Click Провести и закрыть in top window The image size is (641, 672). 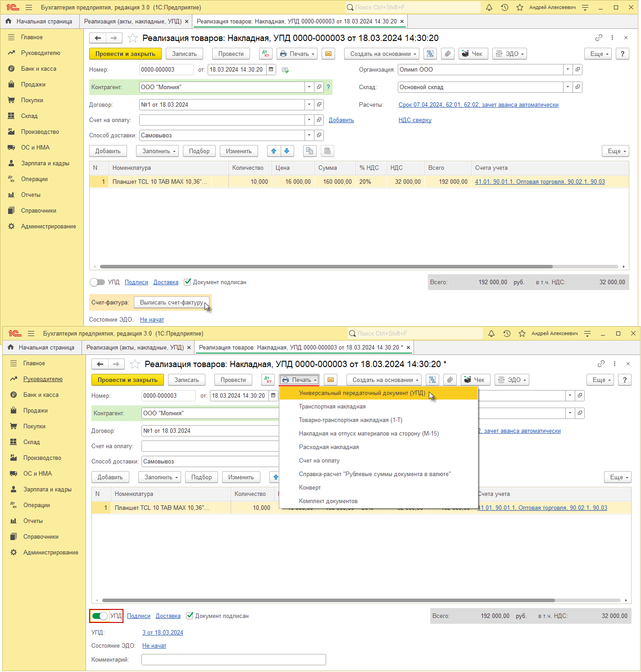click(x=125, y=54)
